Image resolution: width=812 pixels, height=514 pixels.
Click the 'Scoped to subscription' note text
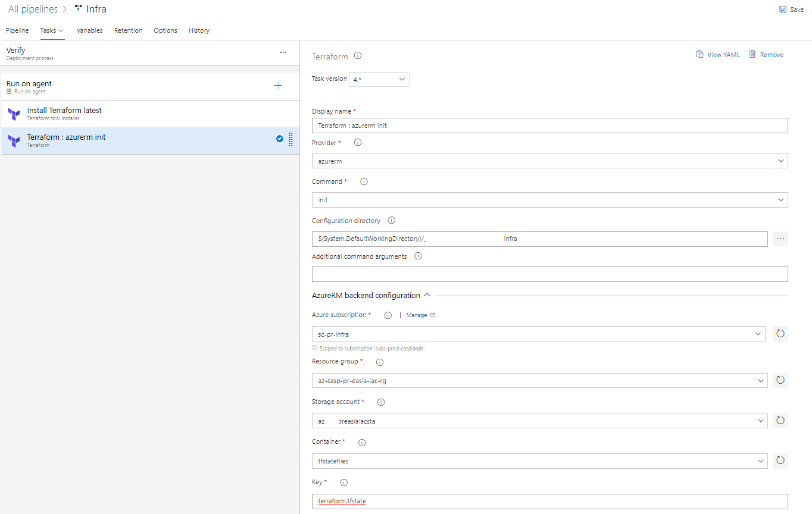[371, 348]
